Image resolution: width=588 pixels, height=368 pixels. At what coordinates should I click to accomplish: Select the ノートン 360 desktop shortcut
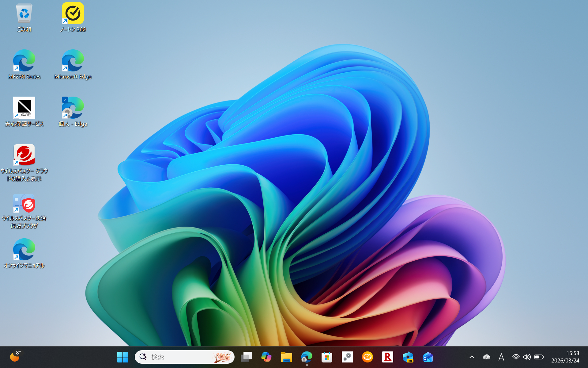tap(73, 18)
